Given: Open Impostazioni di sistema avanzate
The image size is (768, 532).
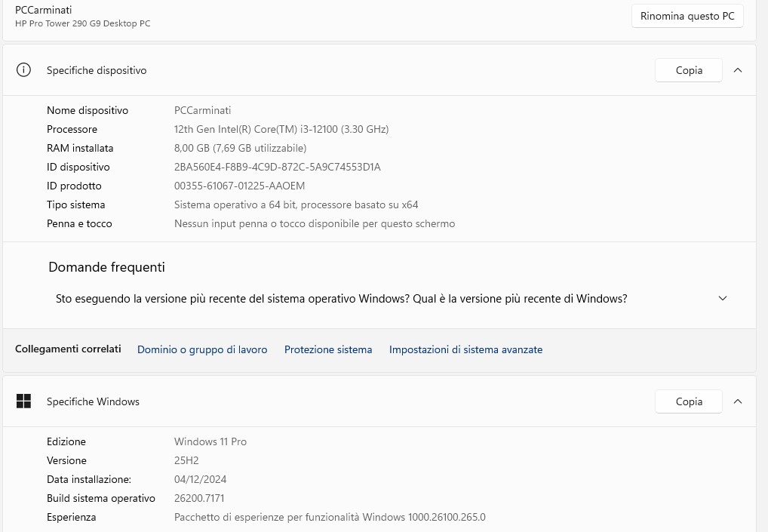Looking at the screenshot, I should 465,349.
